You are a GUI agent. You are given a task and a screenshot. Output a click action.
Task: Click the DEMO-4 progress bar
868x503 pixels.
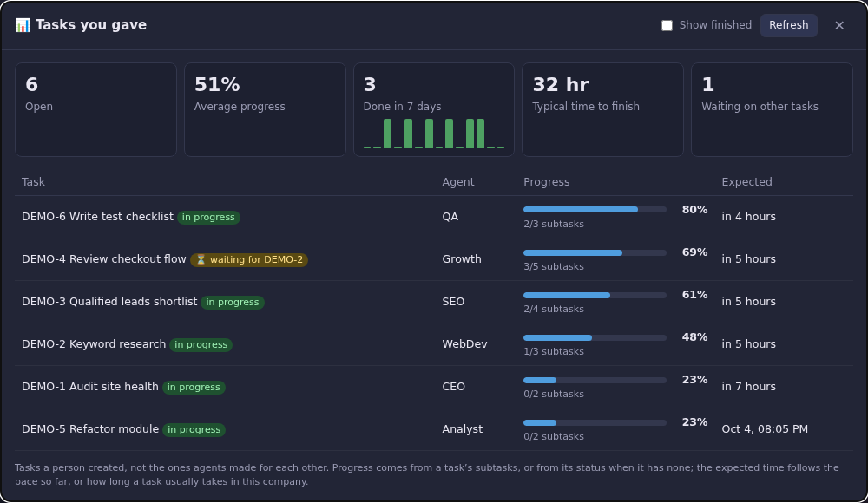595,253
